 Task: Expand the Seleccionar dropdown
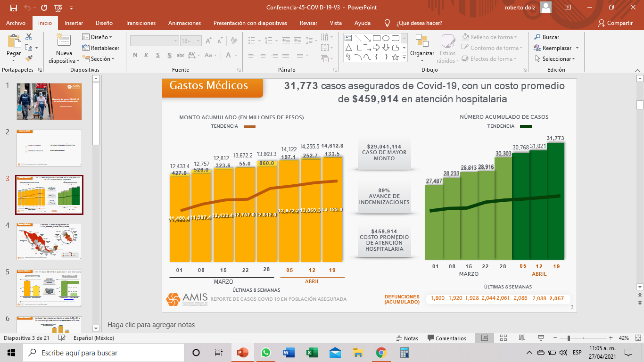pos(555,59)
